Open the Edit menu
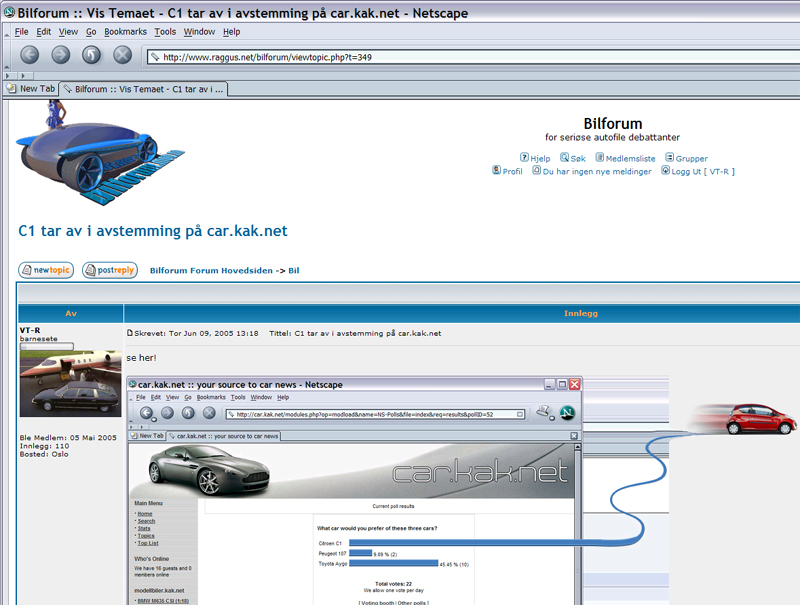The width and height of the screenshot is (800, 605). coord(43,32)
